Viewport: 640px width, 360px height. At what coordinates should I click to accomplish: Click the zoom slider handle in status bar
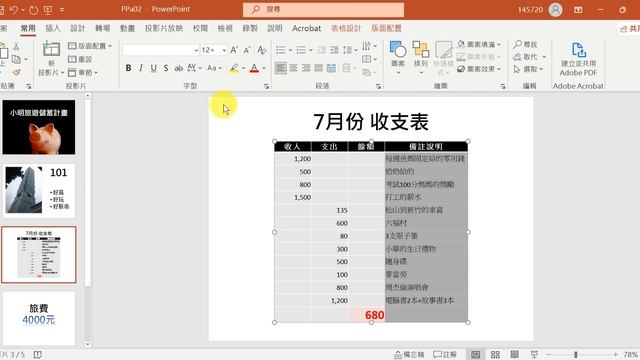[576, 354]
